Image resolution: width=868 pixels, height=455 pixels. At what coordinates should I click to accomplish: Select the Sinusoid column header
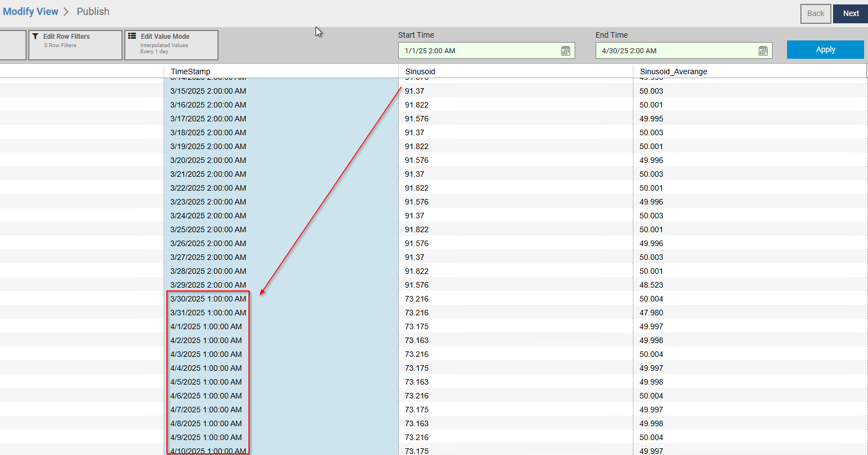420,71
